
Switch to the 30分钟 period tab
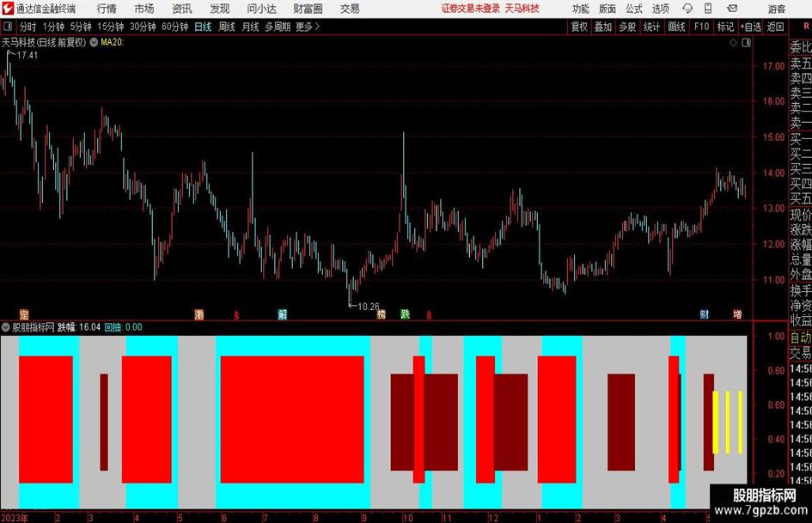(143, 27)
